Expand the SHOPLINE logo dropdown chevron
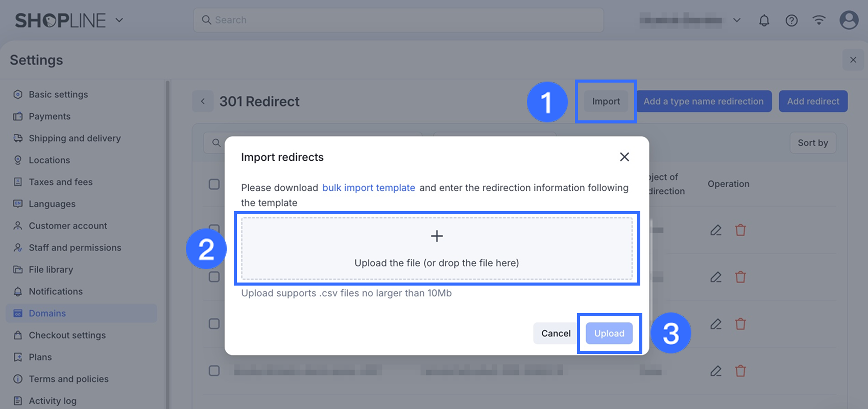 119,20
